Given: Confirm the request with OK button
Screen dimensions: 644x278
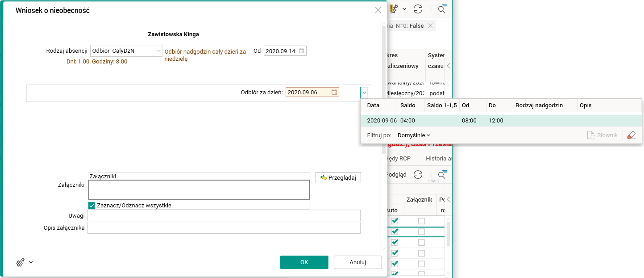Looking at the screenshot, I should [x=304, y=262].
